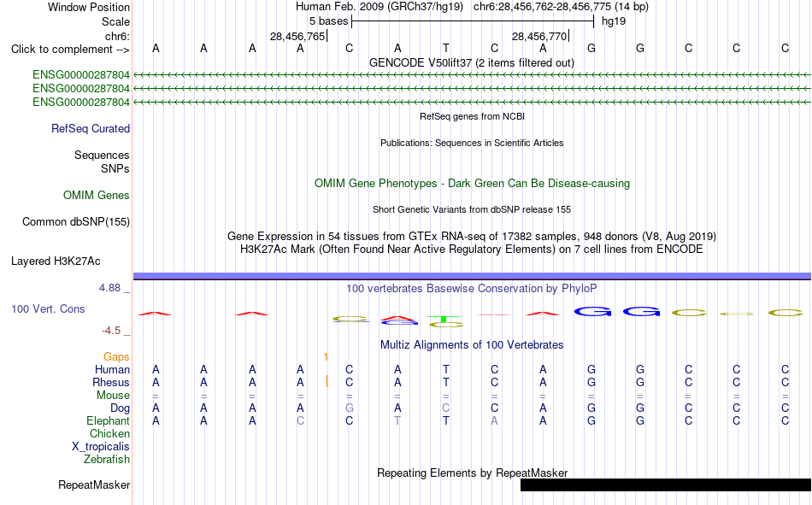Image resolution: width=812 pixels, height=505 pixels.
Task: Click the orange insertion bar in the Rhesus row
Action: (327, 381)
